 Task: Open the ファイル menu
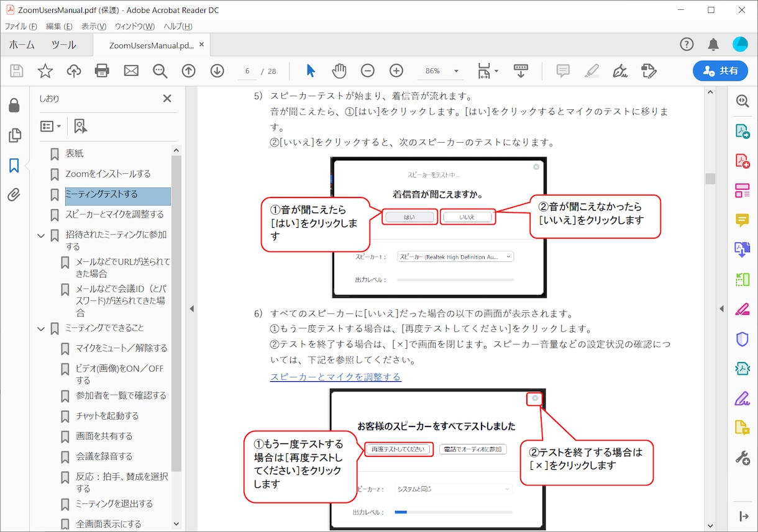(x=21, y=26)
